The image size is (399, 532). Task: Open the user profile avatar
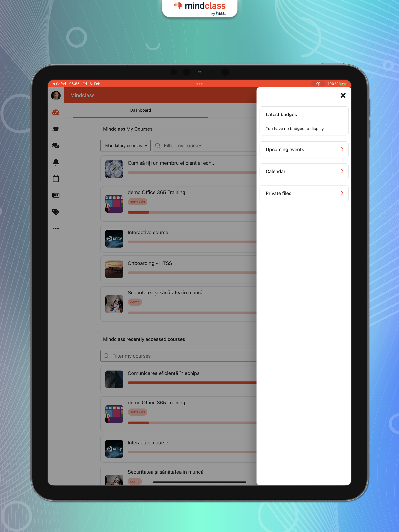coord(56,95)
